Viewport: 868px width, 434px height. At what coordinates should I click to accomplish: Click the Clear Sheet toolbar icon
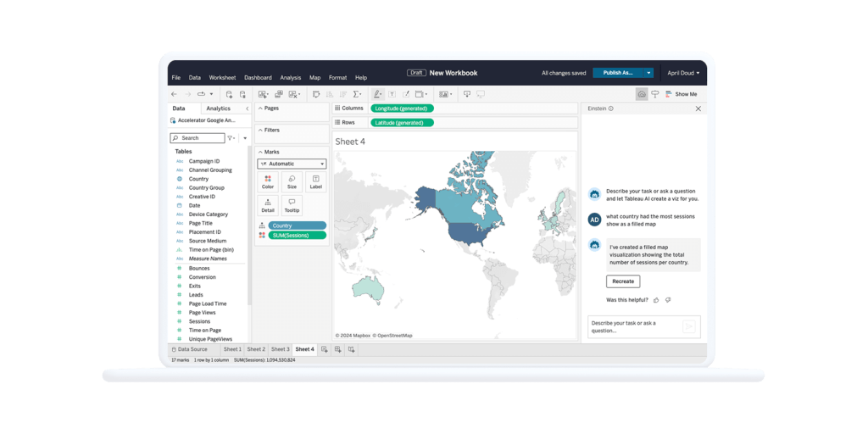pos(293,94)
